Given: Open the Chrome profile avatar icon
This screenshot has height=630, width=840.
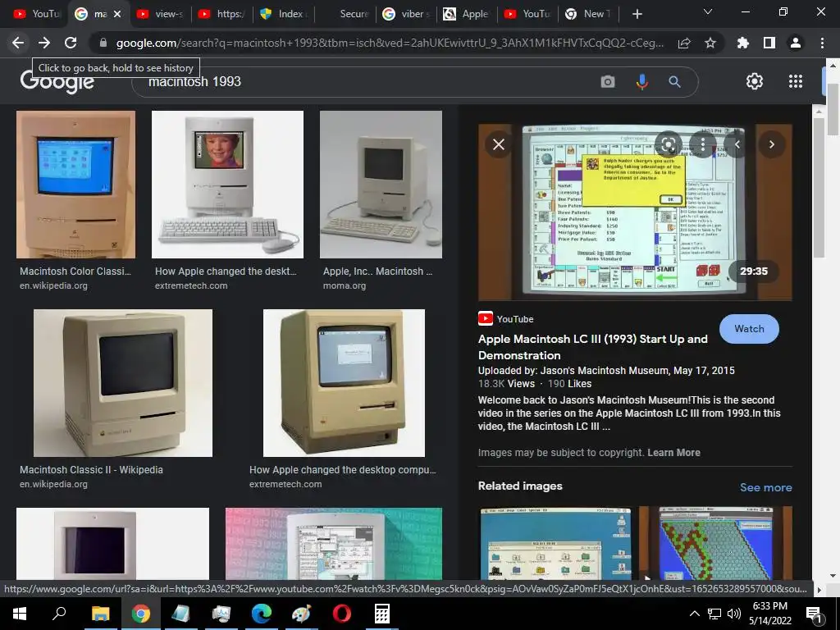Looking at the screenshot, I should [796, 43].
